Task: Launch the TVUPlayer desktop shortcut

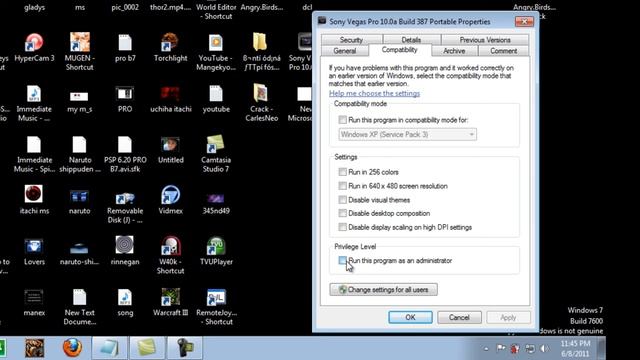Action: tap(216, 247)
